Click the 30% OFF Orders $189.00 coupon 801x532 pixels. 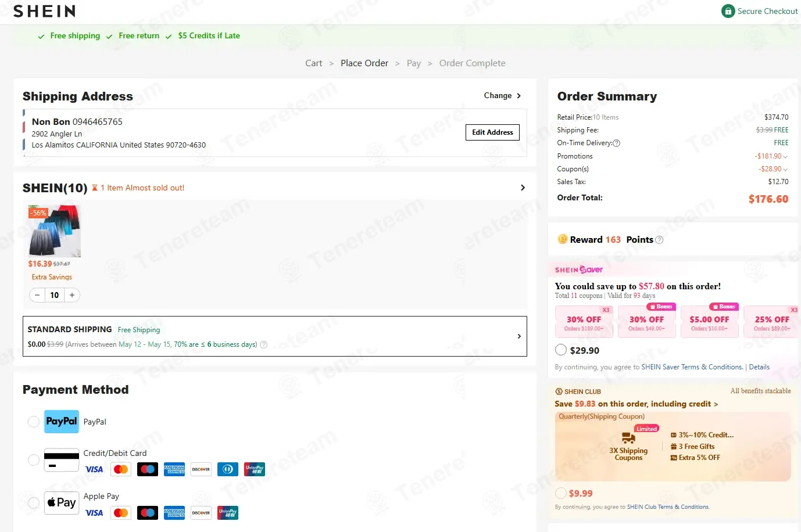(584, 322)
